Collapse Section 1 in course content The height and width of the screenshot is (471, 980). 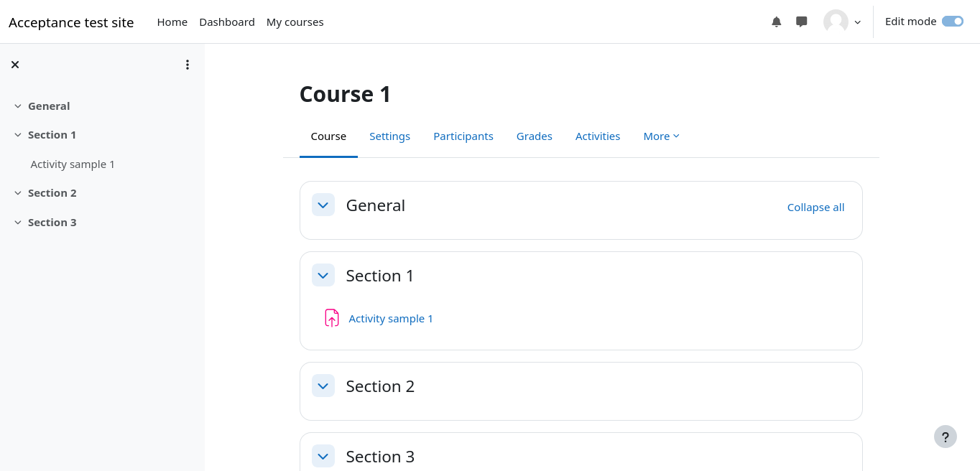(323, 276)
